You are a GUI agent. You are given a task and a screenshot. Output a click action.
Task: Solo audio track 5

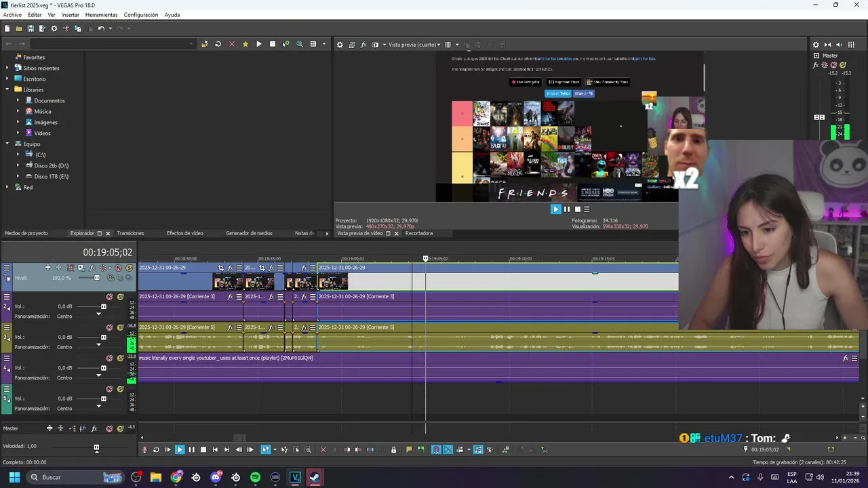pos(119,389)
